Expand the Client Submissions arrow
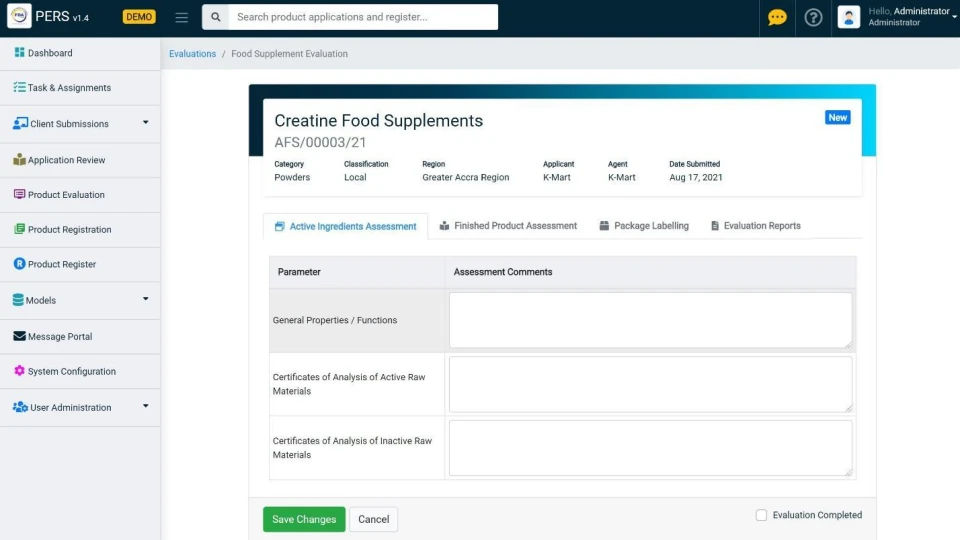This screenshot has width=960, height=540. tap(146, 122)
